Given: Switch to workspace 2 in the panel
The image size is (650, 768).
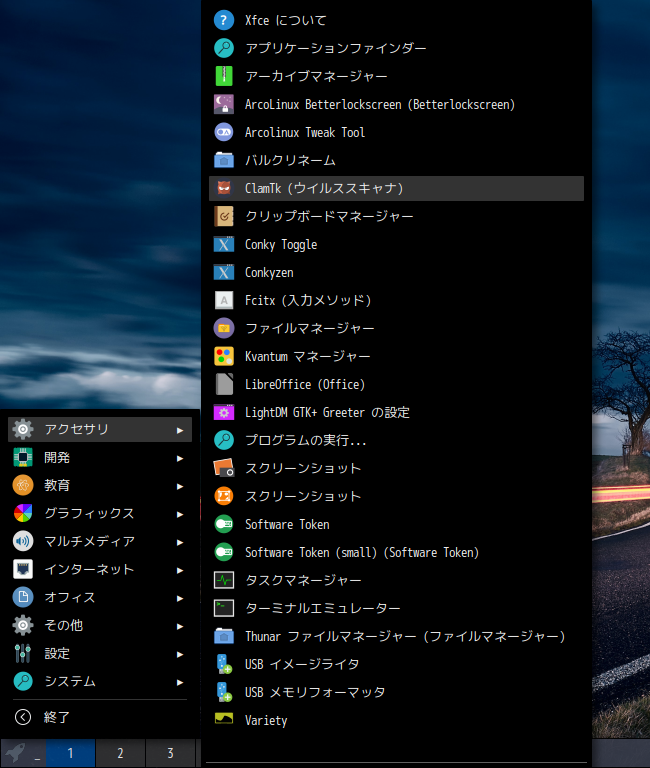Looking at the screenshot, I should 120,753.
